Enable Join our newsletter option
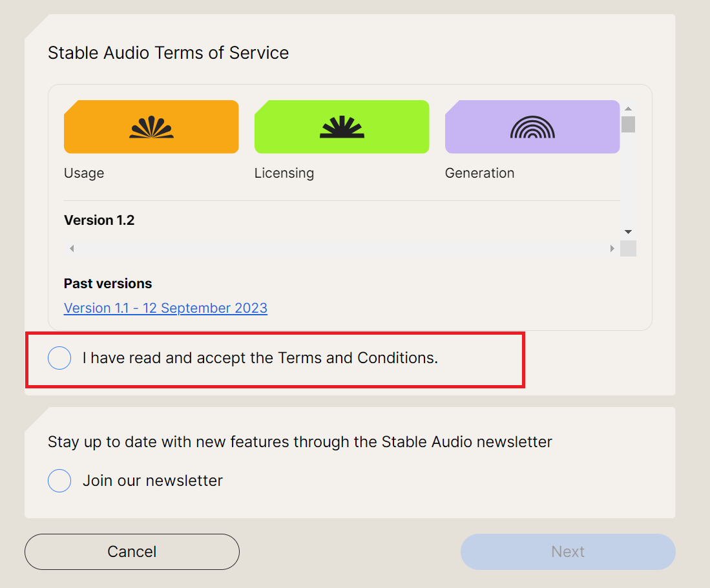 [59, 481]
